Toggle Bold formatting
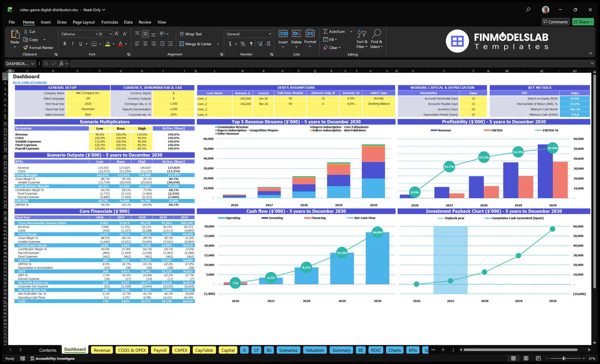600x364 pixels. 65,44
